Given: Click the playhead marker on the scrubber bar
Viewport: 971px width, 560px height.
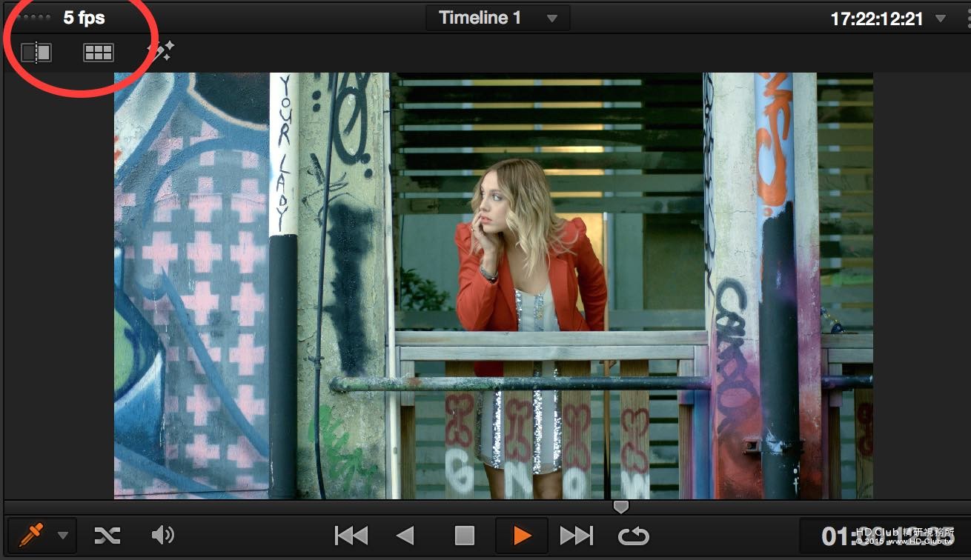Looking at the screenshot, I should click(x=621, y=507).
